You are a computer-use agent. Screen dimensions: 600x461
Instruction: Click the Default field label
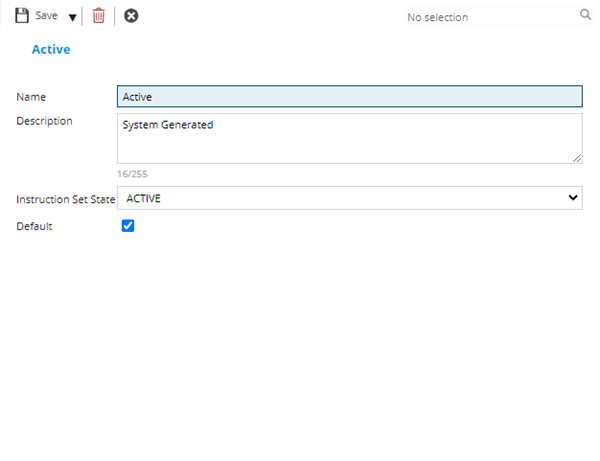tap(34, 227)
